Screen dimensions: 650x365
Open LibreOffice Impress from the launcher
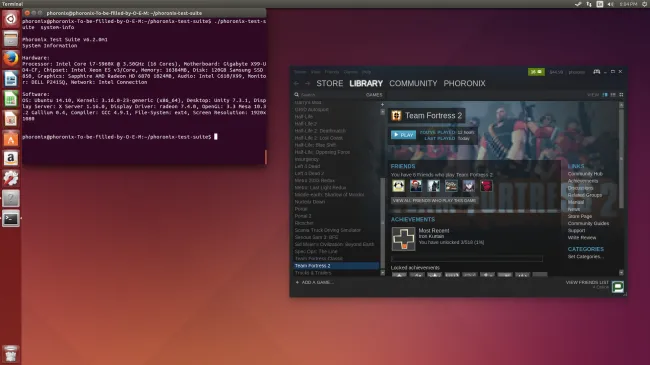11,119
